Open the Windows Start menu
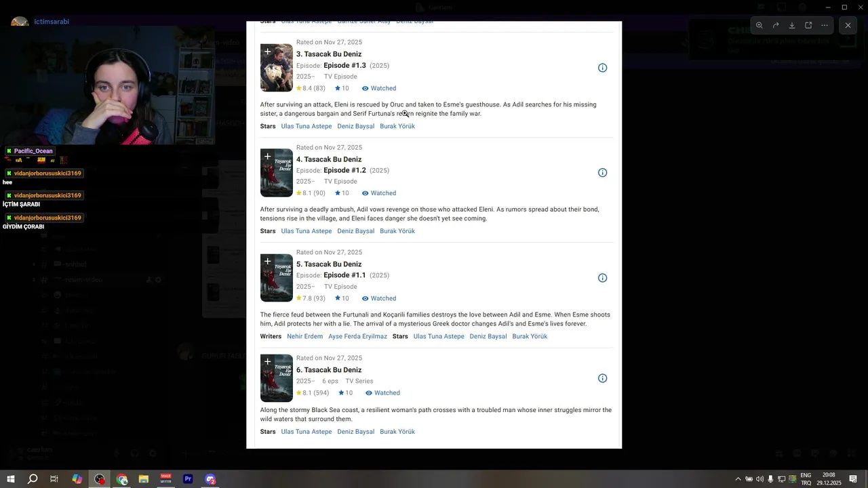Image resolution: width=868 pixels, height=488 pixels. [11, 479]
